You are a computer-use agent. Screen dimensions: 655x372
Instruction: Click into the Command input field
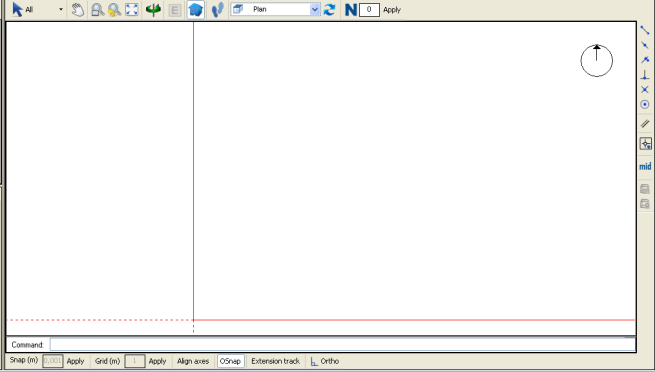coord(343,344)
